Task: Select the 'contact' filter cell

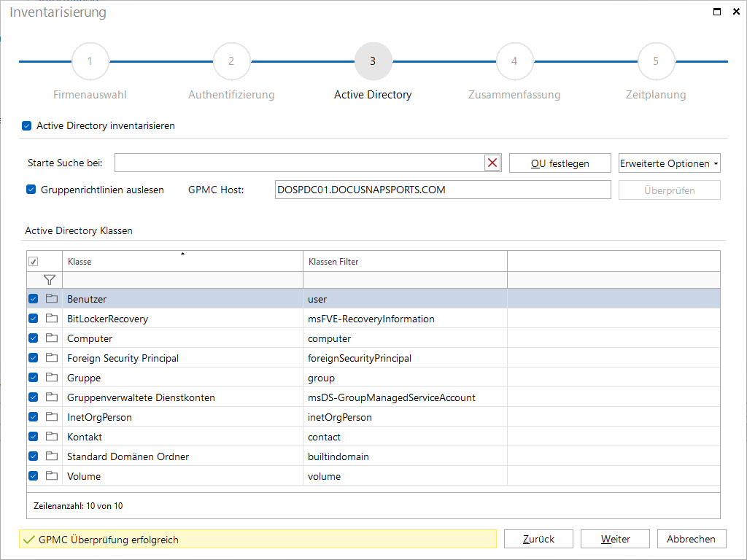Action: point(405,436)
